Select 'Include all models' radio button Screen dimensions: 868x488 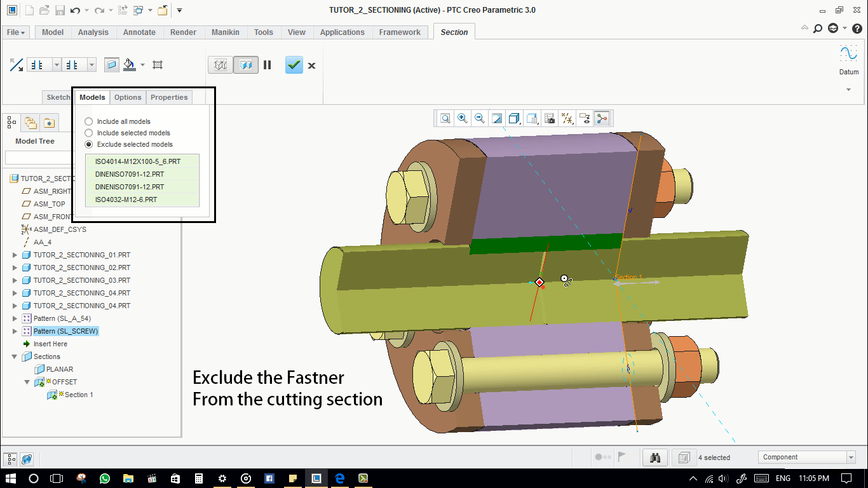pyautogui.click(x=89, y=121)
